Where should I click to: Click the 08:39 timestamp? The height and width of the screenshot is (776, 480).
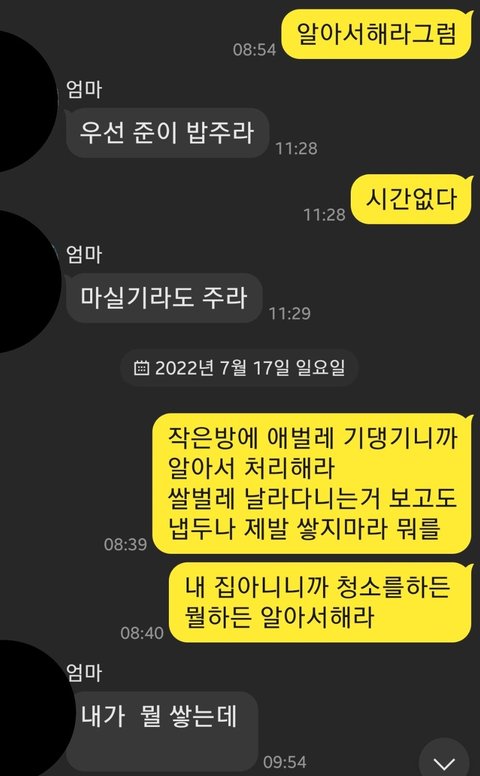pos(125,544)
